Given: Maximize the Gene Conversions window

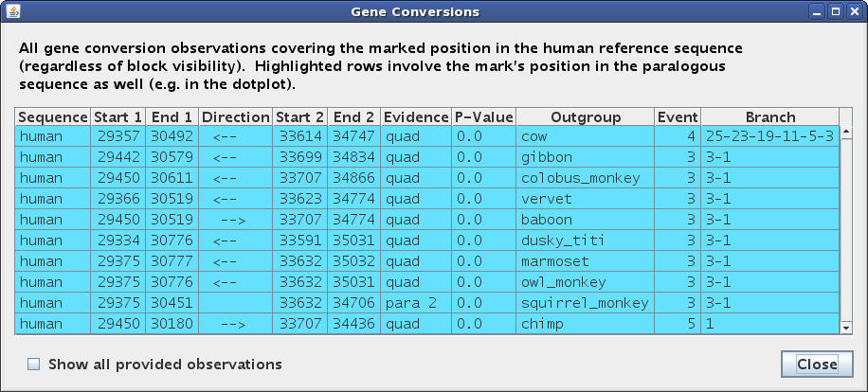Looking at the screenshot, I should click(836, 11).
